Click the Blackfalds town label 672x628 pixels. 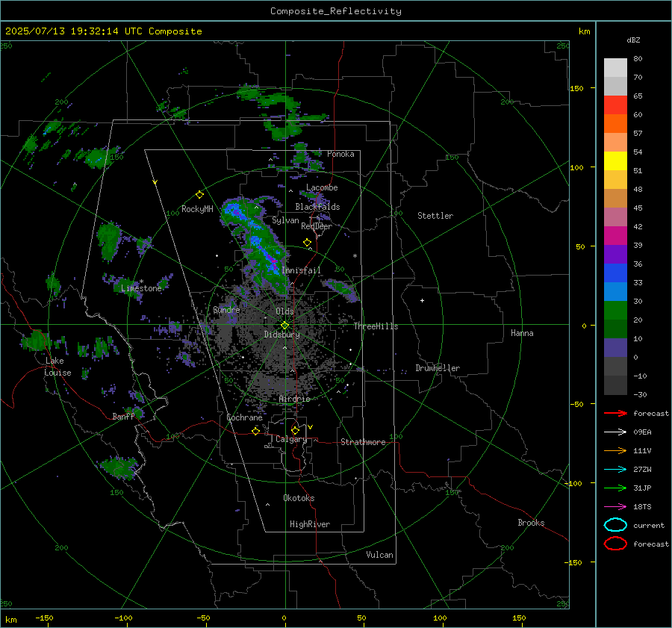[x=317, y=207]
